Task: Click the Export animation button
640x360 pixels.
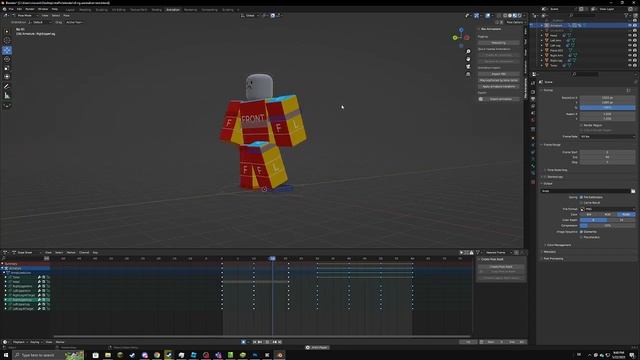Action: pyautogui.click(x=501, y=99)
